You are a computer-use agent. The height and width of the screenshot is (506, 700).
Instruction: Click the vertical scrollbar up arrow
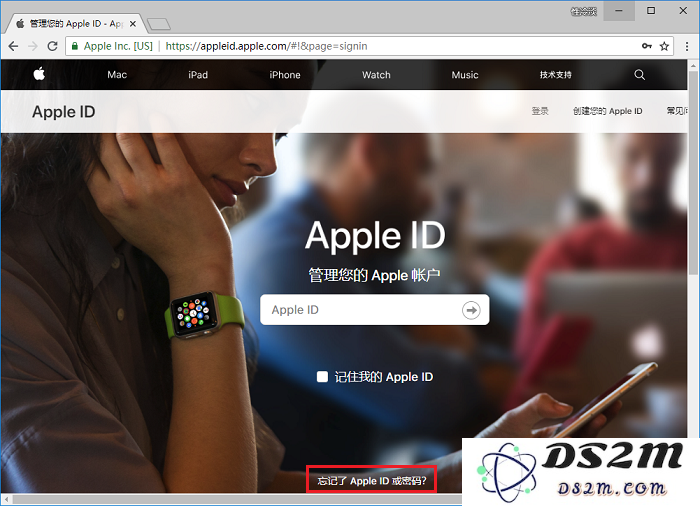pyautogui.click(x=693, y=65)
